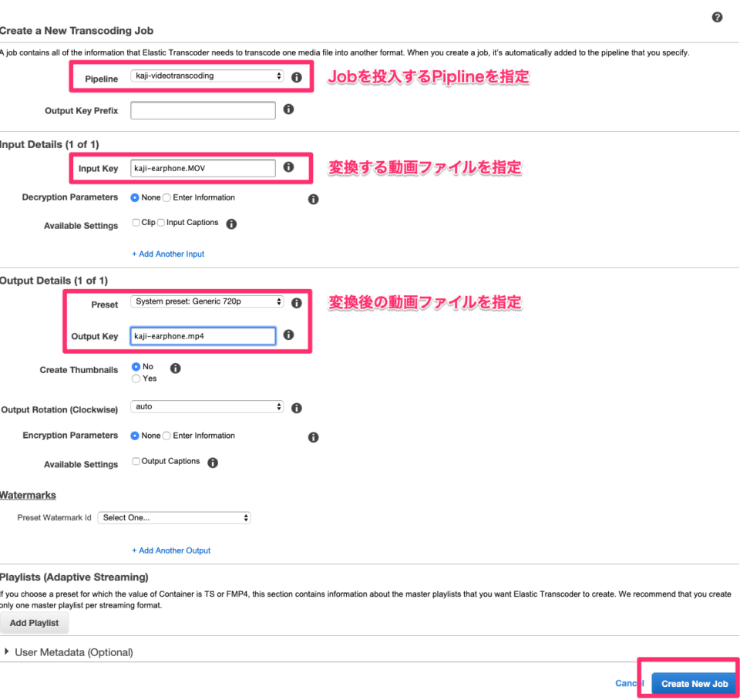This screenshot has height=700, width=740.
Task: Open the Output Rotation dropdown set to auto
Action: click(207, 406)
